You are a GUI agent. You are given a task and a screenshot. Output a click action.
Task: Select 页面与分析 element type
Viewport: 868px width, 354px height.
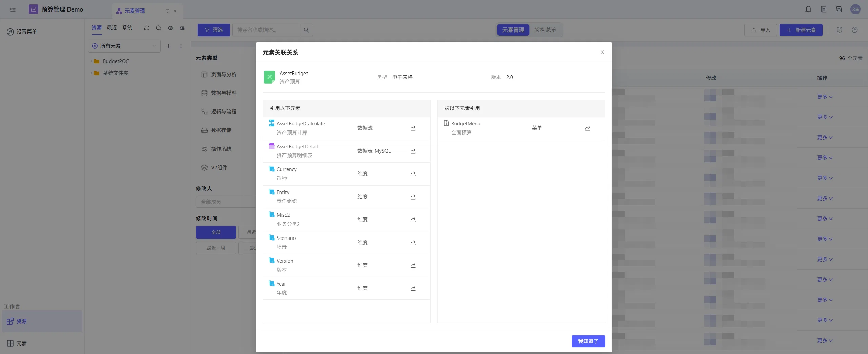coord(219,75)
